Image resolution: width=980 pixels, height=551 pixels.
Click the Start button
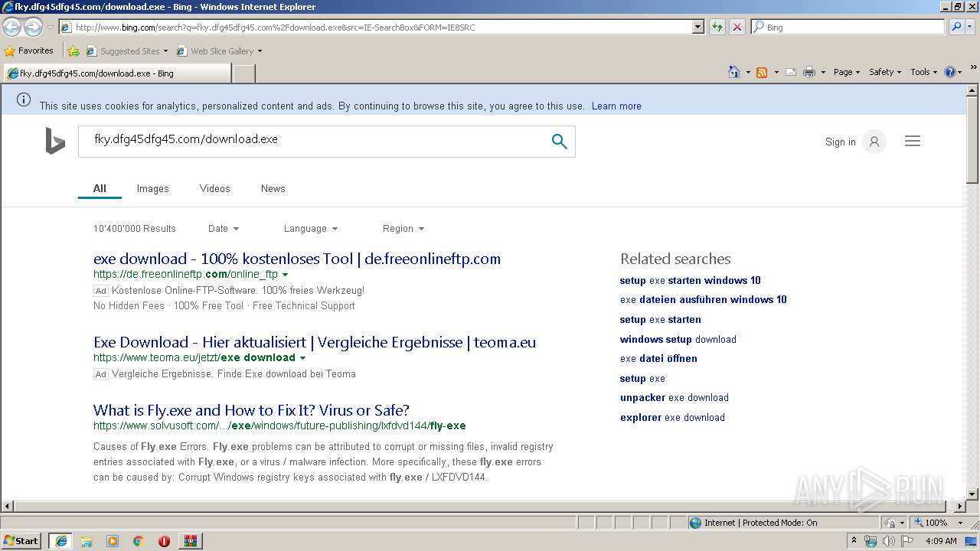21,541
